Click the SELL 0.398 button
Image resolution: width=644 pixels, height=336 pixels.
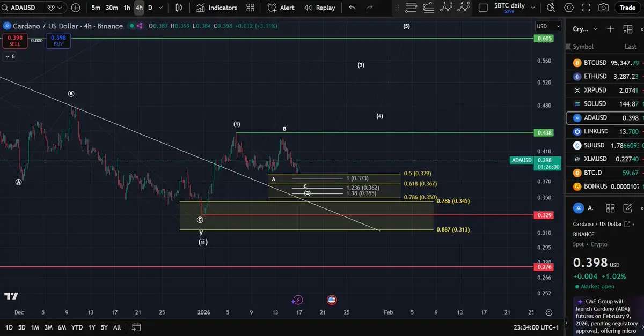pos(14,40)
